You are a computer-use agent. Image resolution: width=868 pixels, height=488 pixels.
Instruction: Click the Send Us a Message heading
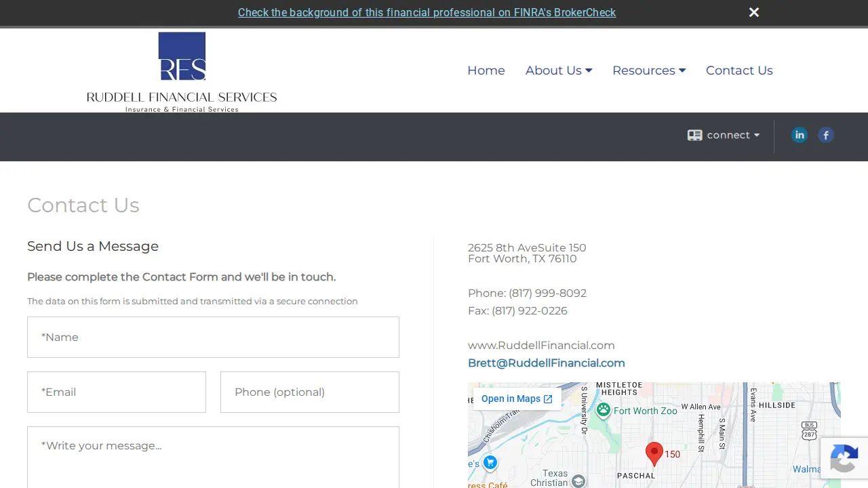93,246
